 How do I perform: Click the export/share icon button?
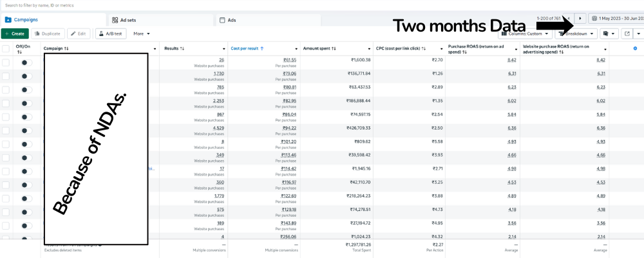[627, 34]
